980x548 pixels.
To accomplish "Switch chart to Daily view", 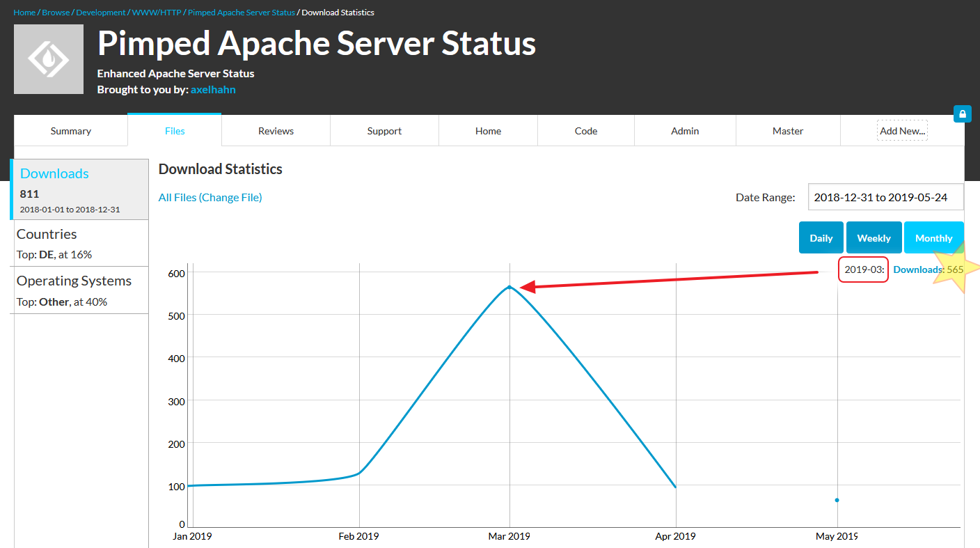I will click(x=821, y=237).
